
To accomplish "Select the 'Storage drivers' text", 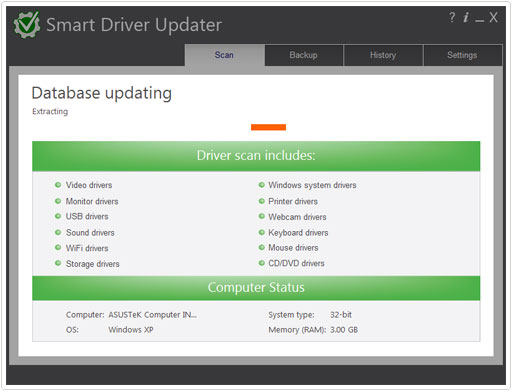I will [93, 264].
